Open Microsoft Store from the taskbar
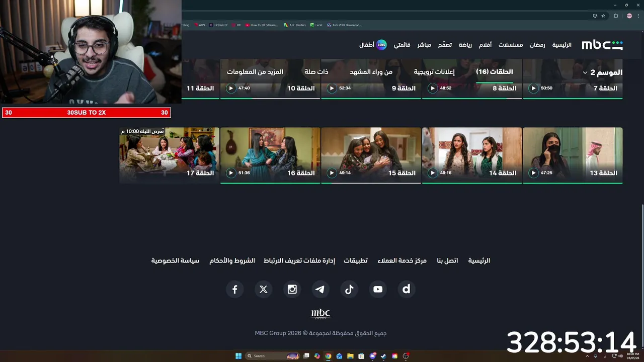Viewport: 644px width, 362px height. click(x=361, y=356)
